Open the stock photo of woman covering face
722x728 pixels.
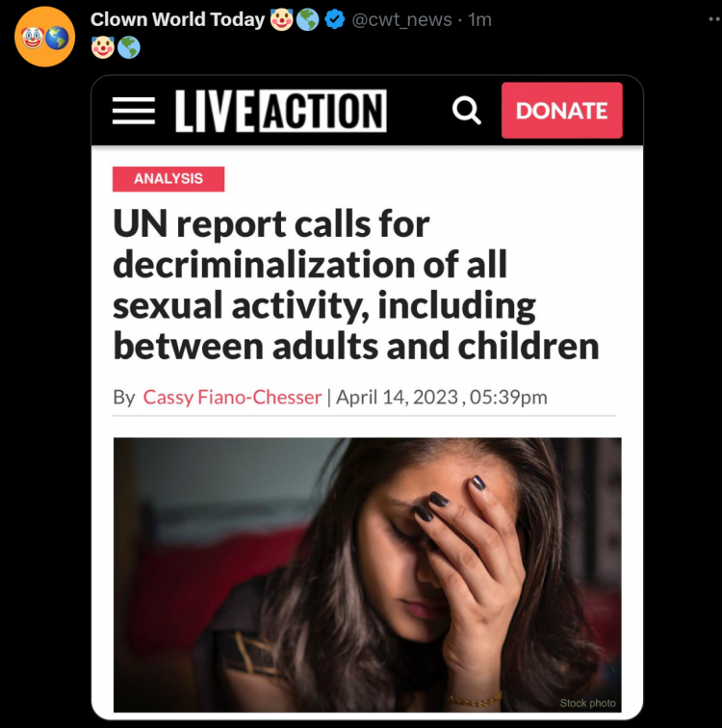point(368,575)
